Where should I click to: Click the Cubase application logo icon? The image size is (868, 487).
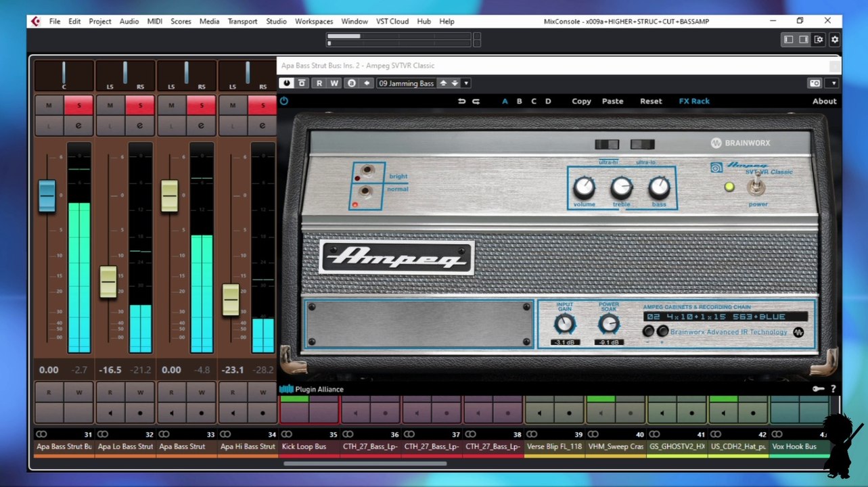click(x=35, y=21)
